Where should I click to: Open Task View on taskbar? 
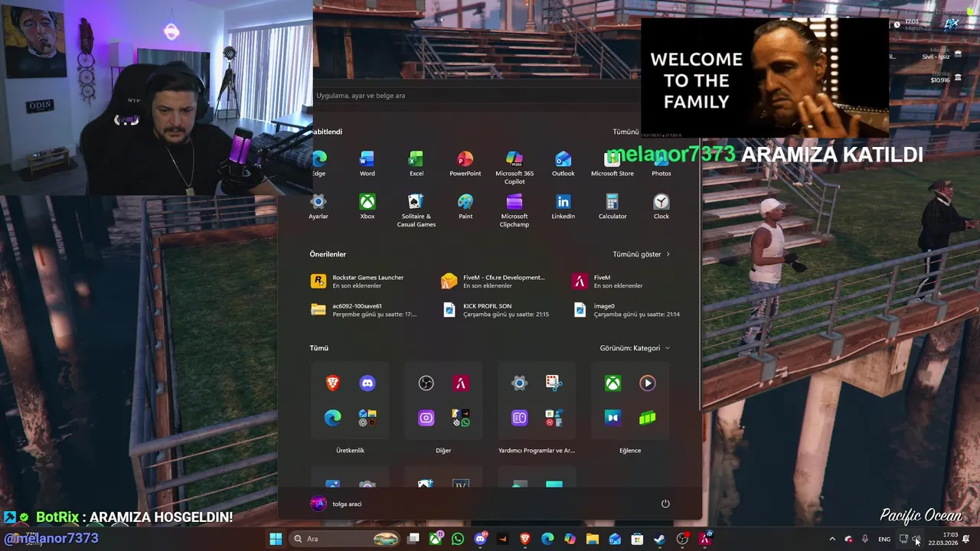tap(413, 539)
